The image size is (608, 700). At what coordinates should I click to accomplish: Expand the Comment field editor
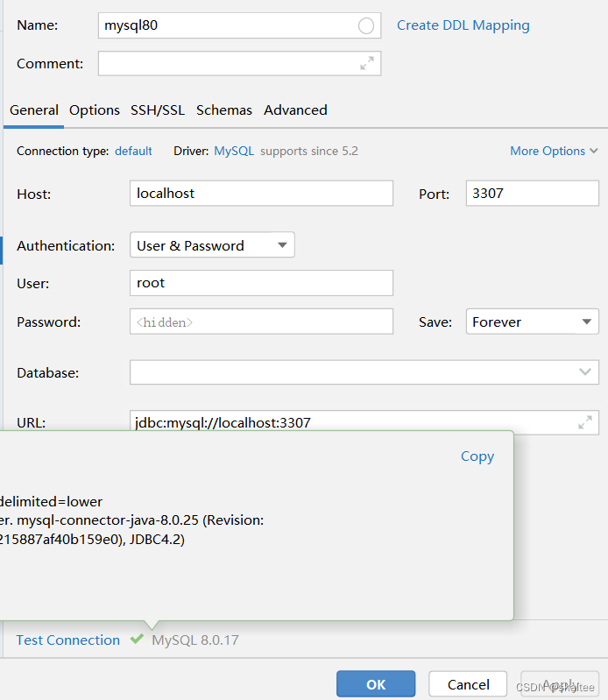point(367,63)
